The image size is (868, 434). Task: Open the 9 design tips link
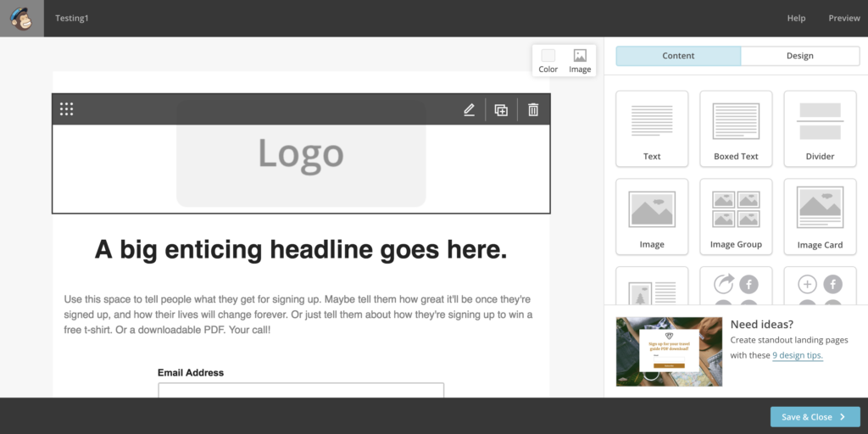tap(798, 355)
